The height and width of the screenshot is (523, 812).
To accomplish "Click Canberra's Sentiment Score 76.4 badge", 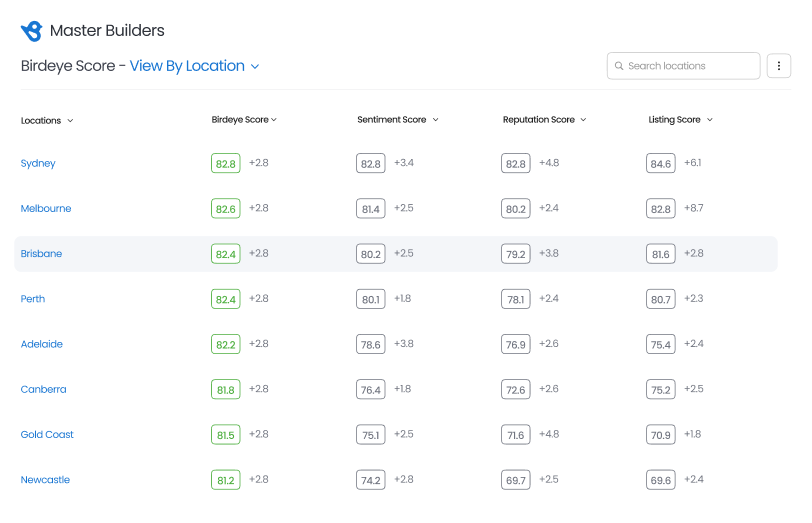I will 371,389.
